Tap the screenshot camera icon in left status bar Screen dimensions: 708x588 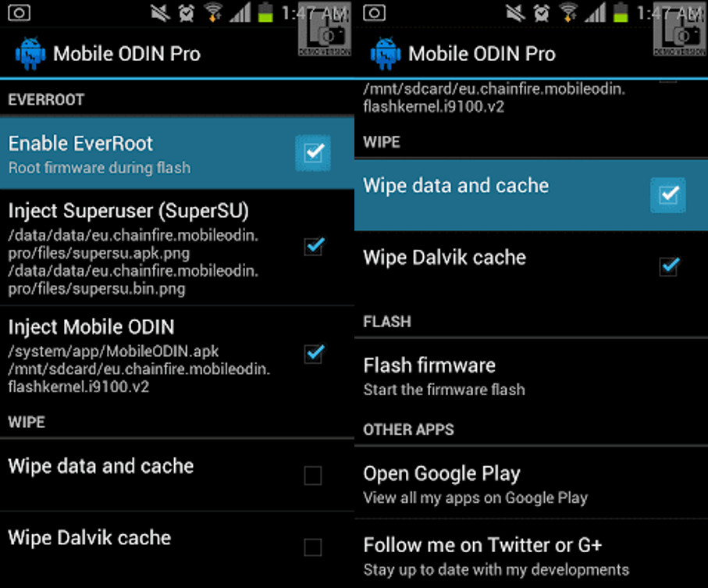(x=19, y=12)
